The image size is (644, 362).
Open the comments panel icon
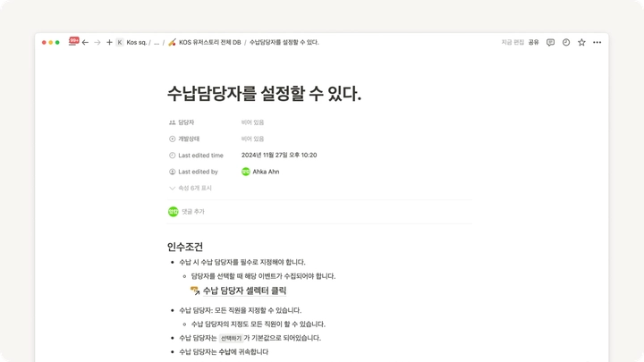[x=550, y=42]
